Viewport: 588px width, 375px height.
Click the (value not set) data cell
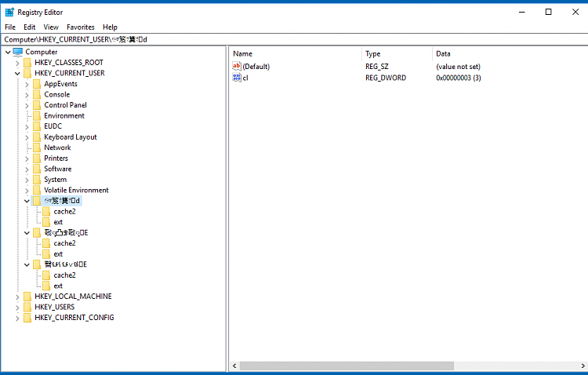pyautogui.click(x=458, y=67)
